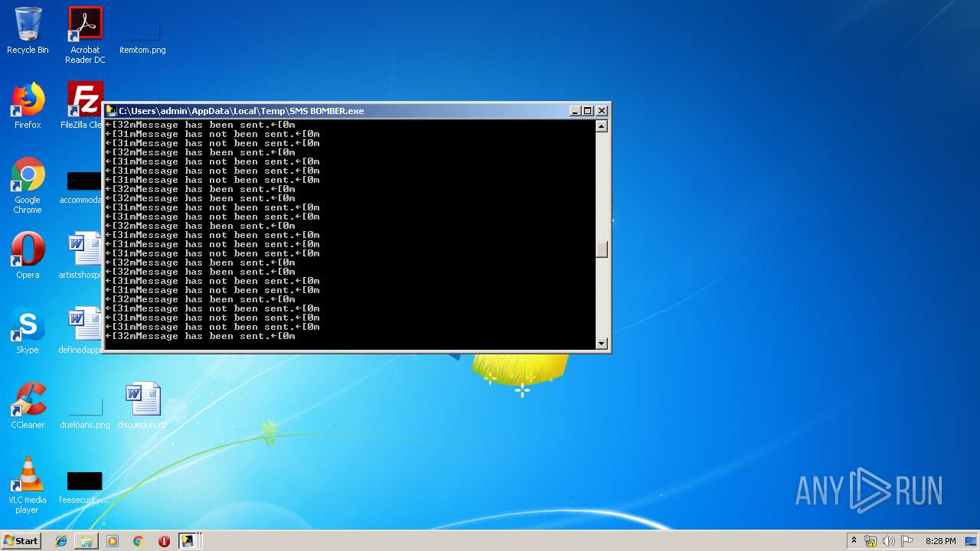980x551 pixels.
Task: Minimize the SMS BOMBER console window
Action: coord(575,111)
